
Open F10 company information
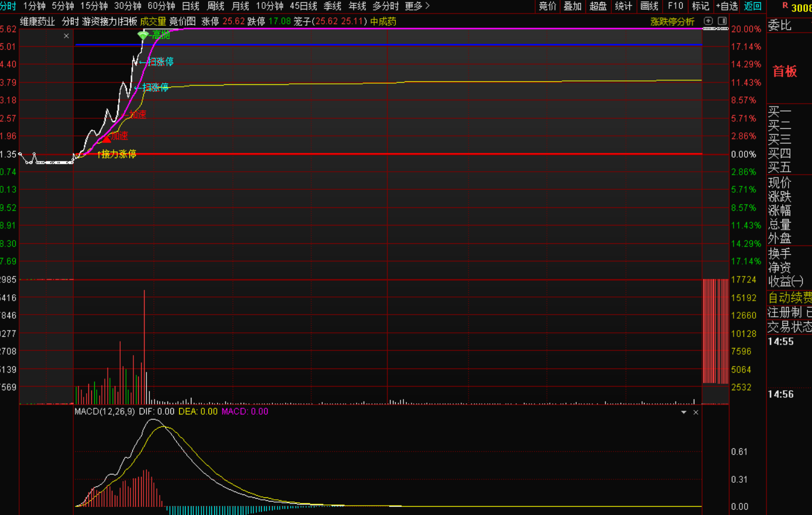675,6
